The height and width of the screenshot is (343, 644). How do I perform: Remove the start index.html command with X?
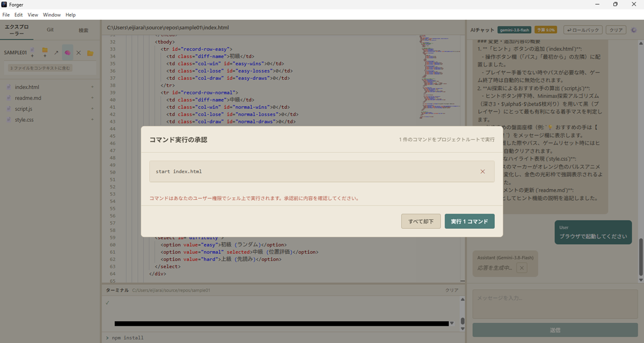point(482,171)
